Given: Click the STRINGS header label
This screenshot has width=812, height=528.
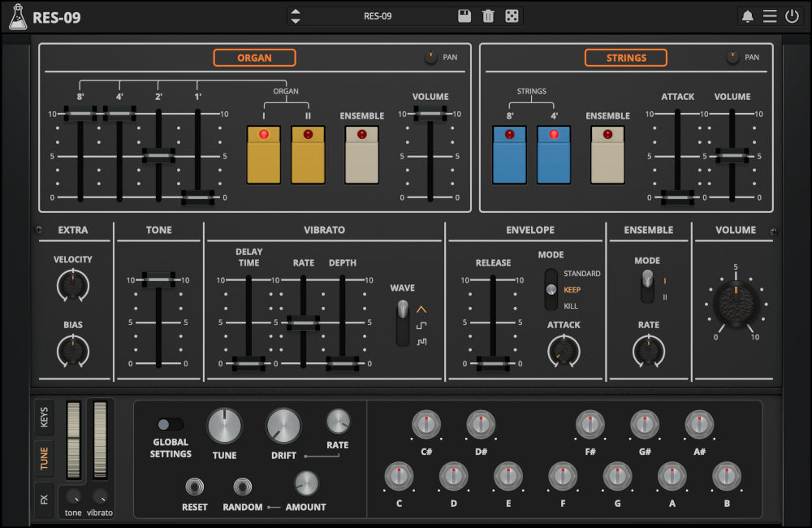Looking at the screenshot, I should 625,57.
